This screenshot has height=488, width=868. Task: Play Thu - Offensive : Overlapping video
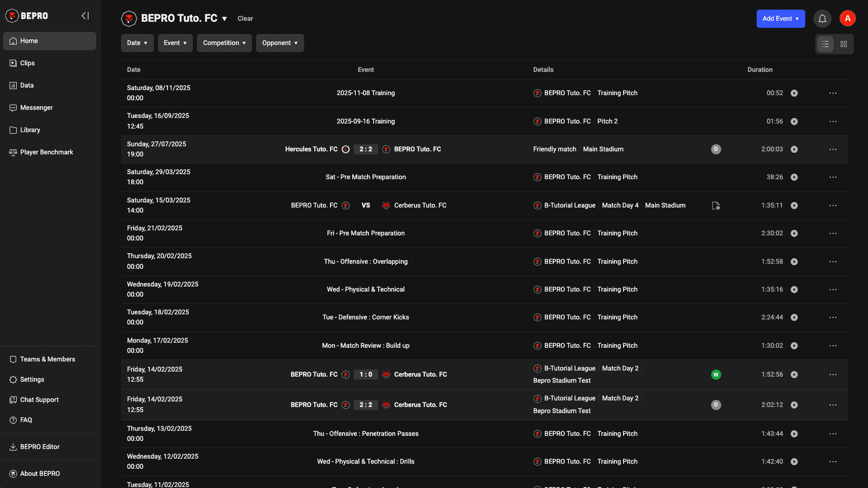[794, 262]
